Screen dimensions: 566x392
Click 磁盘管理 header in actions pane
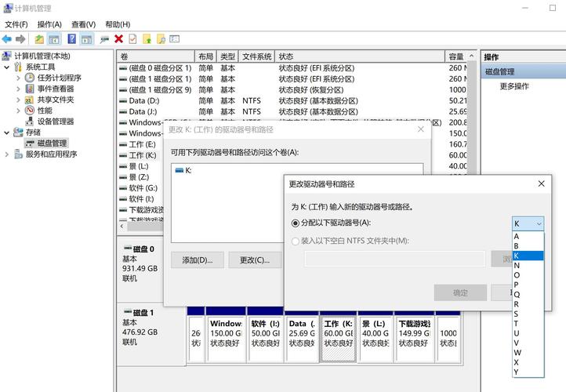(524, 71)
